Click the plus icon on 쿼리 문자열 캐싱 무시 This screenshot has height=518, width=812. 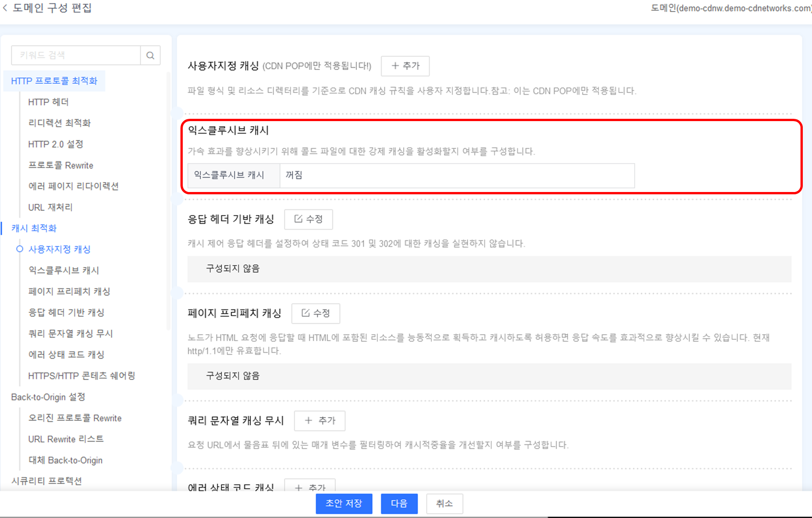pyautogui.click(x=308, y=420)
